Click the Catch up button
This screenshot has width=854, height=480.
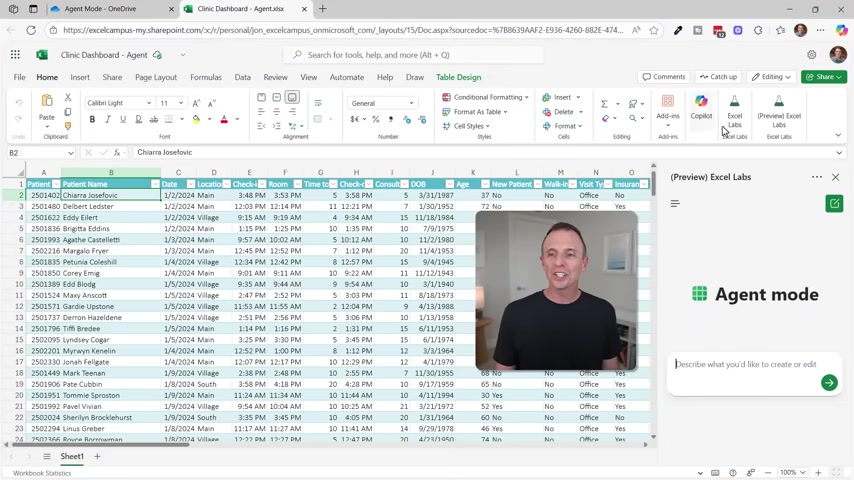pyautogui.click(x=718, y=77)
